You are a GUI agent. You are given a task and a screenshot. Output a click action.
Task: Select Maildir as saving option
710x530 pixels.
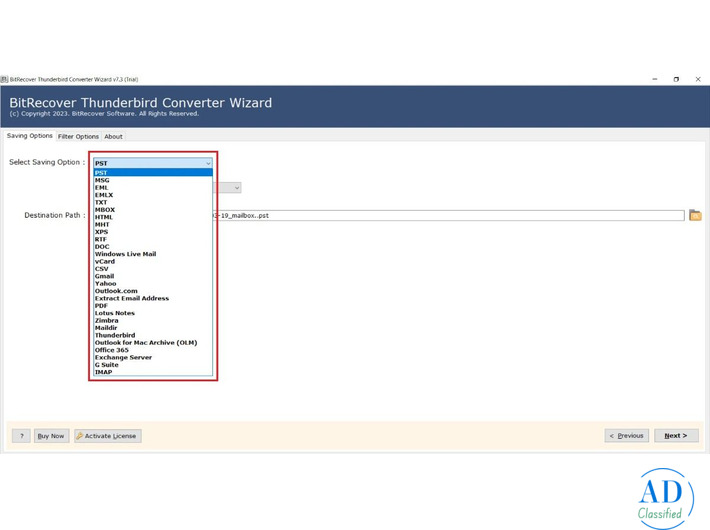coord(153,328)
